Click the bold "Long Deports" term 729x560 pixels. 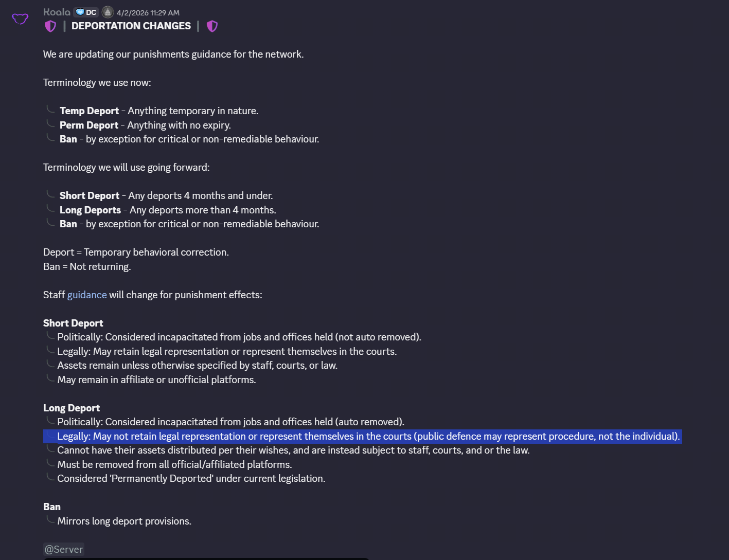click(90, 210)
